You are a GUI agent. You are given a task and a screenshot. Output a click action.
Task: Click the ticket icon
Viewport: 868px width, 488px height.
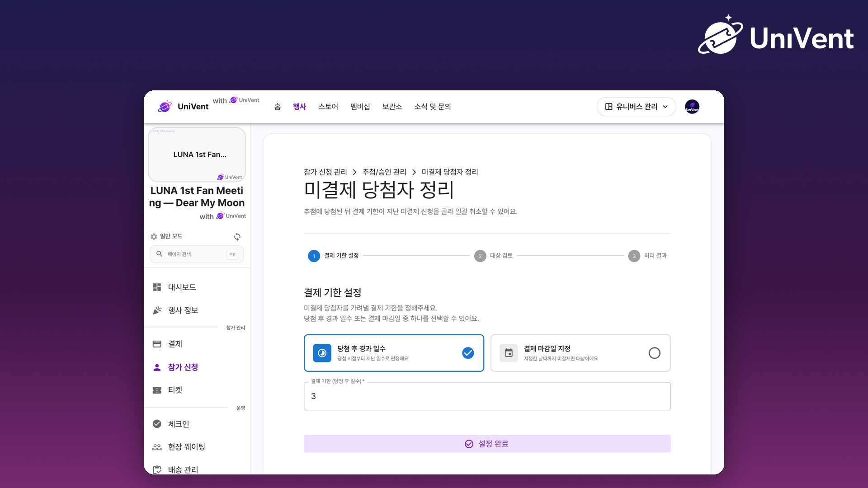[157, 390]
